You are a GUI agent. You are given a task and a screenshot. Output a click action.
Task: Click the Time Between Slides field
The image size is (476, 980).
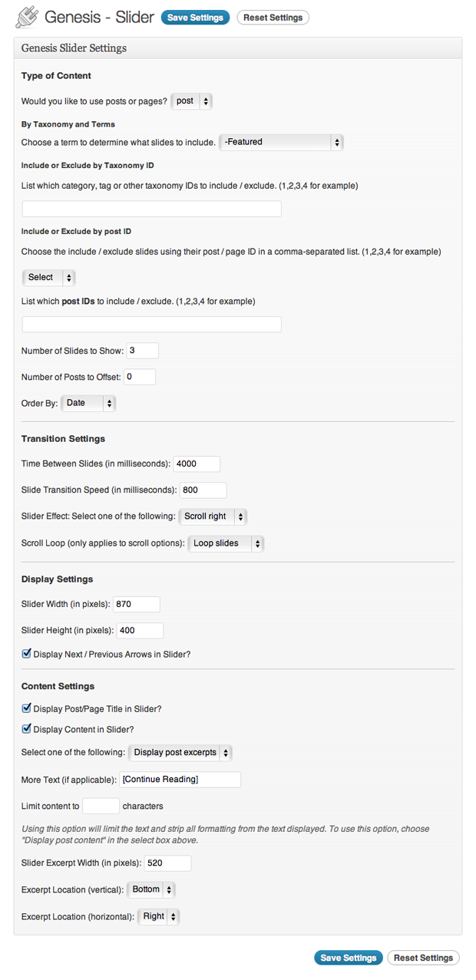click(197, 464)
